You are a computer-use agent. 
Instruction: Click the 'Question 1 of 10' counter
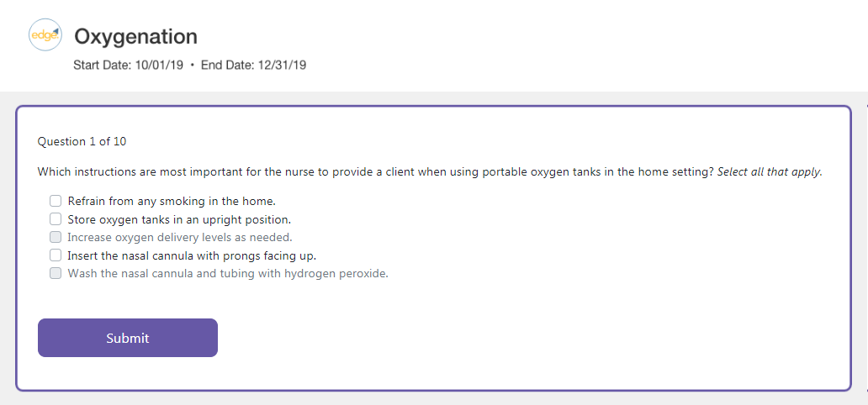82,141
